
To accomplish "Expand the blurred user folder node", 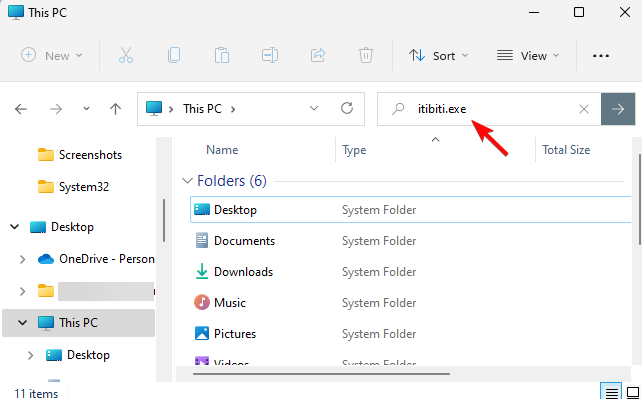I will coord(23,291).
